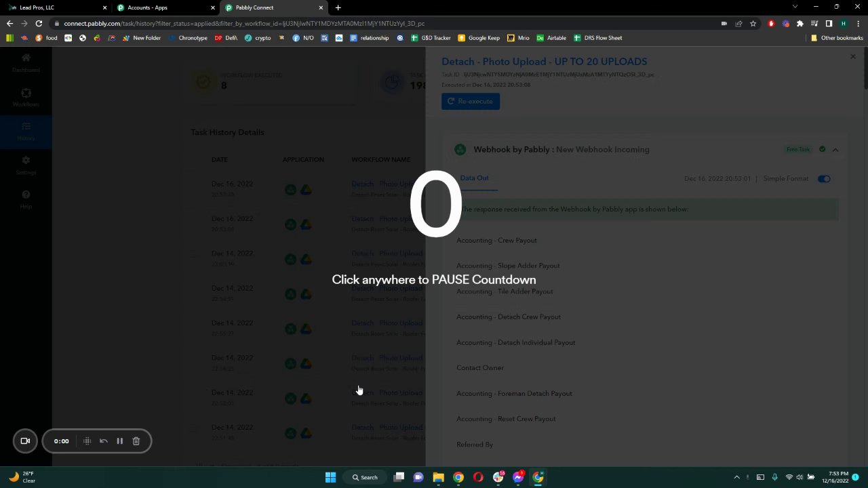Toggle the Simple Format switch
This screenshot has height=488, width=868.
(x=824, y=179)
